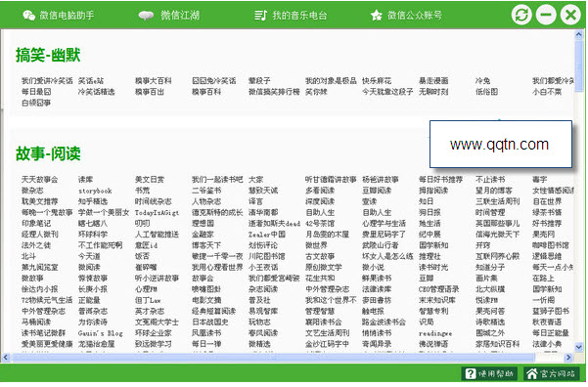Click 印象笔记
The width and height of the screenshot is (588, 387).
click(x=36, y=224)
